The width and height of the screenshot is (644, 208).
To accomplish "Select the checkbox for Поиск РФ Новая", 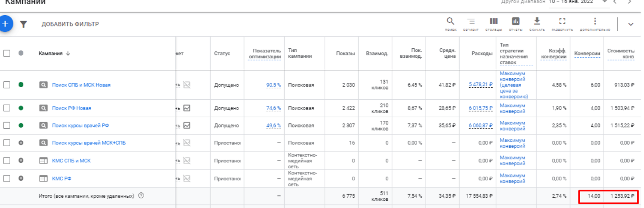I will pos(7,108).
